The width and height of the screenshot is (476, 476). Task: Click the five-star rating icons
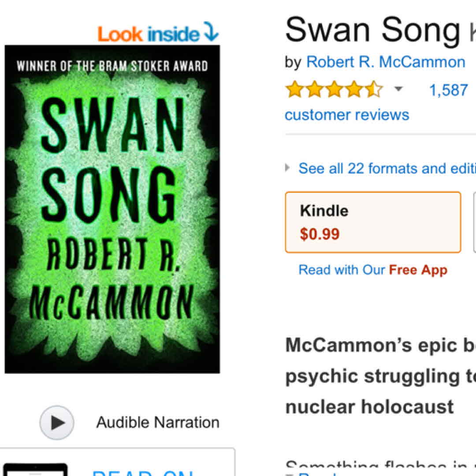334,89
